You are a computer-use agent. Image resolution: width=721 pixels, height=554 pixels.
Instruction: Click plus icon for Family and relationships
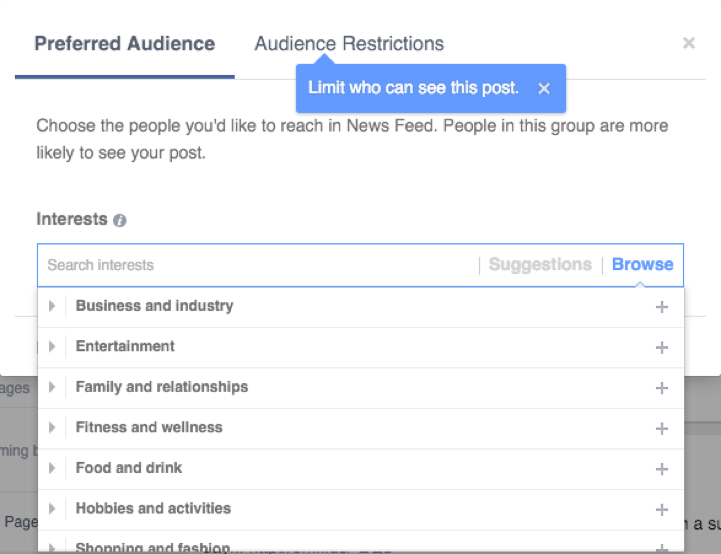click(x=661, y=388)
